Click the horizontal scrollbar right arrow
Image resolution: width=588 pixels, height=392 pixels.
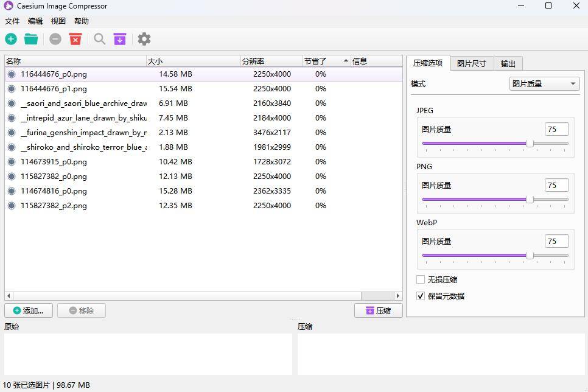[x=398, y=296]
